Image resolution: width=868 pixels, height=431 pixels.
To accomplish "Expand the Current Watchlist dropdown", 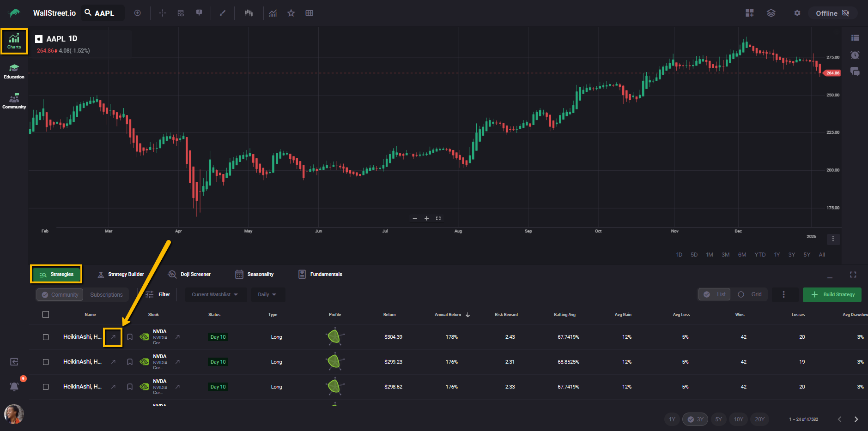I will [x=214, y=294].
